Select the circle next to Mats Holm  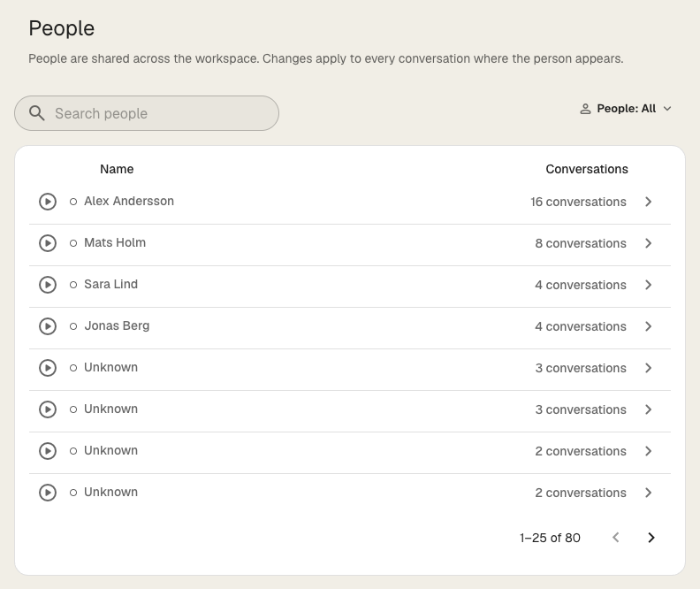[x=73, y=243]
